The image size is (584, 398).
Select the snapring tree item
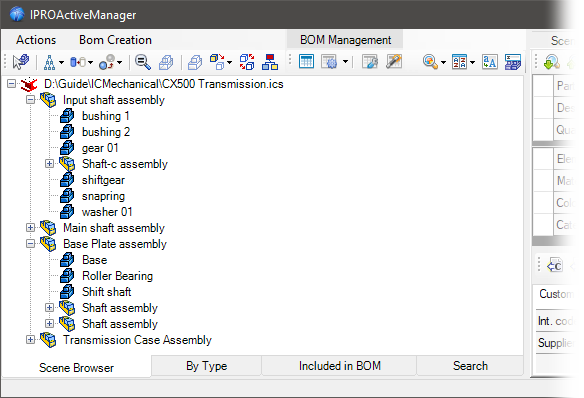pos(103,196)
